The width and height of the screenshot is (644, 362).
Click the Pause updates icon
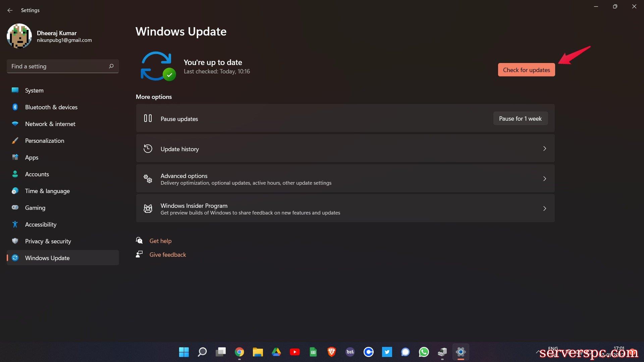click(x=148, y=118)
